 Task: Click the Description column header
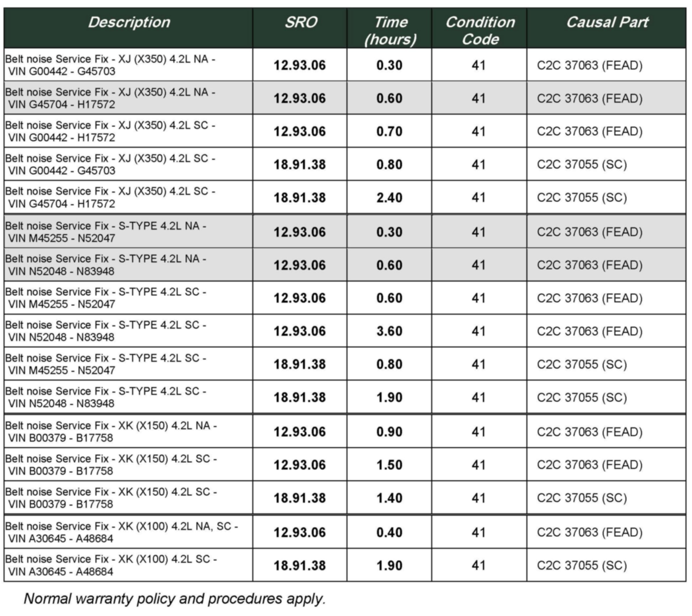coord(129,23)
